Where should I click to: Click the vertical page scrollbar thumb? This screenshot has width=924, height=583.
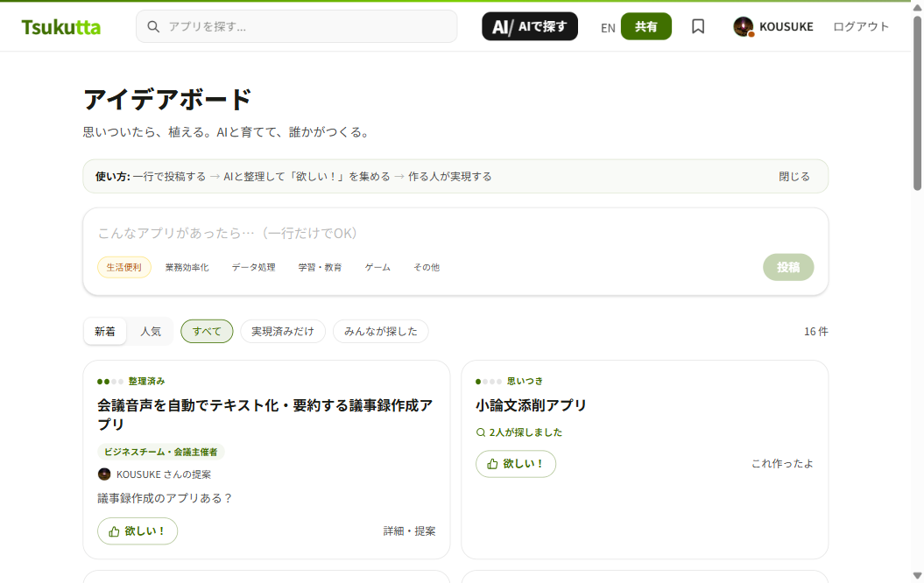[x=917, y=103]
